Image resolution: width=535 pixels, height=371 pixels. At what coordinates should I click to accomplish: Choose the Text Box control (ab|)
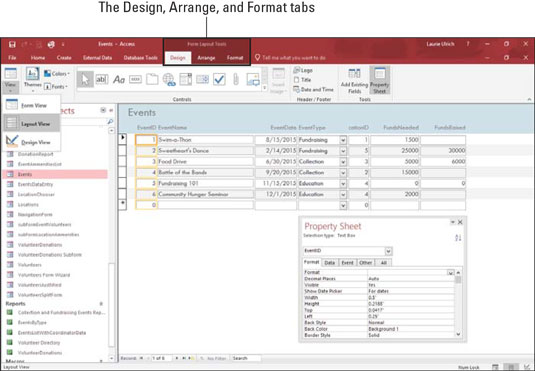pos(102,80)
